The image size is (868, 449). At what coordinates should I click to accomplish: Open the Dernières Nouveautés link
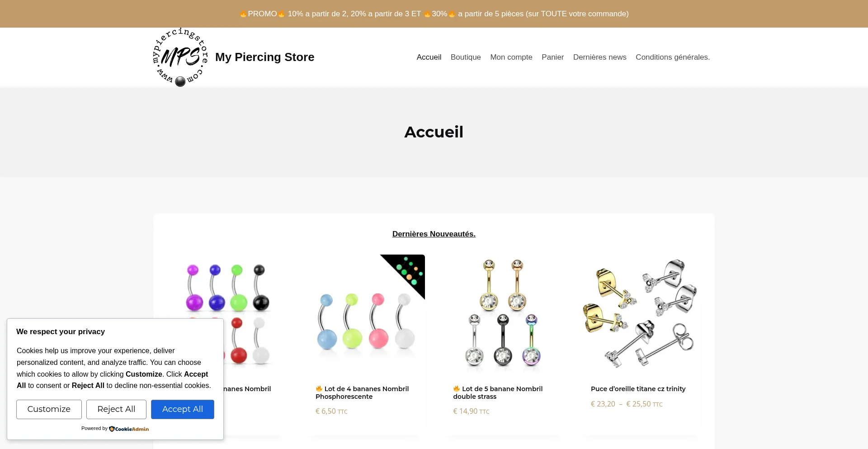434,234
